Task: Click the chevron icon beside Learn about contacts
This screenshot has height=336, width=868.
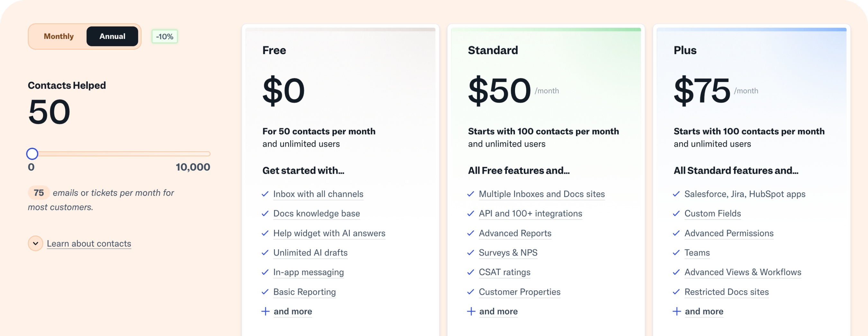Action: [x=35, y=243]
